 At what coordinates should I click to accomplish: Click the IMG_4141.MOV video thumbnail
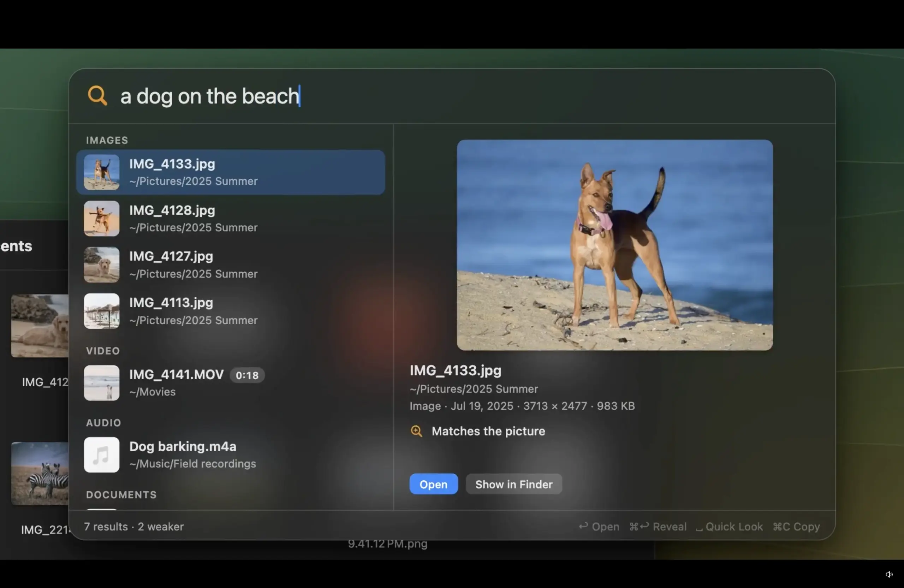[101, 383]
